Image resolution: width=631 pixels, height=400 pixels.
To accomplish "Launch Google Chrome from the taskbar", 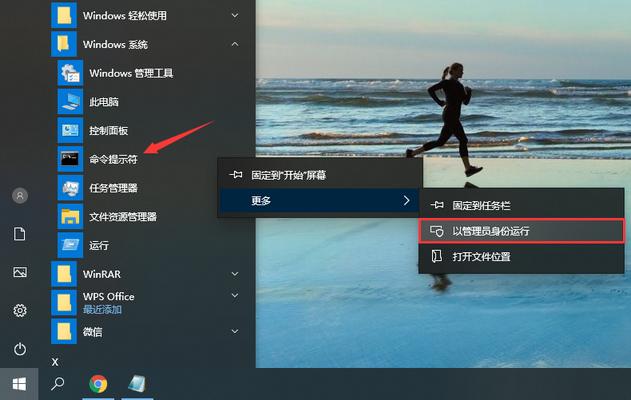I will click(x=98, y=384).
